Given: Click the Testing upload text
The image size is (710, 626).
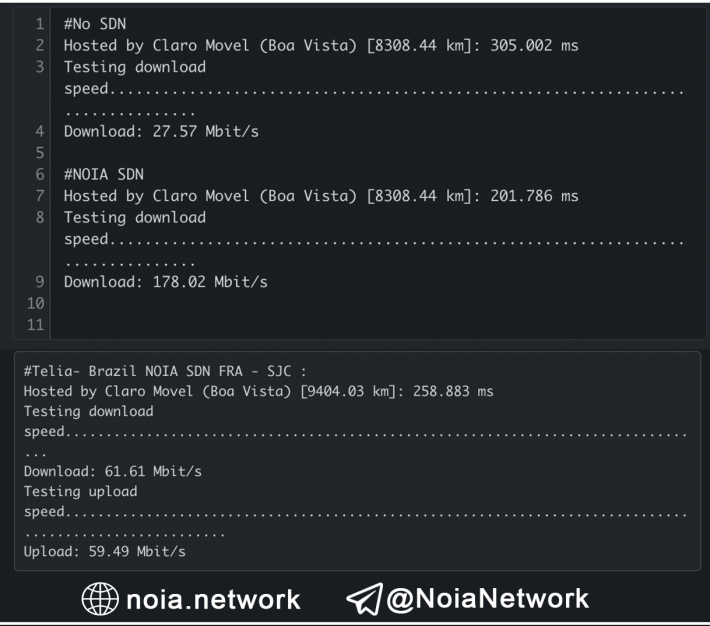Looking at the screenshot, I should click(81, 491).
